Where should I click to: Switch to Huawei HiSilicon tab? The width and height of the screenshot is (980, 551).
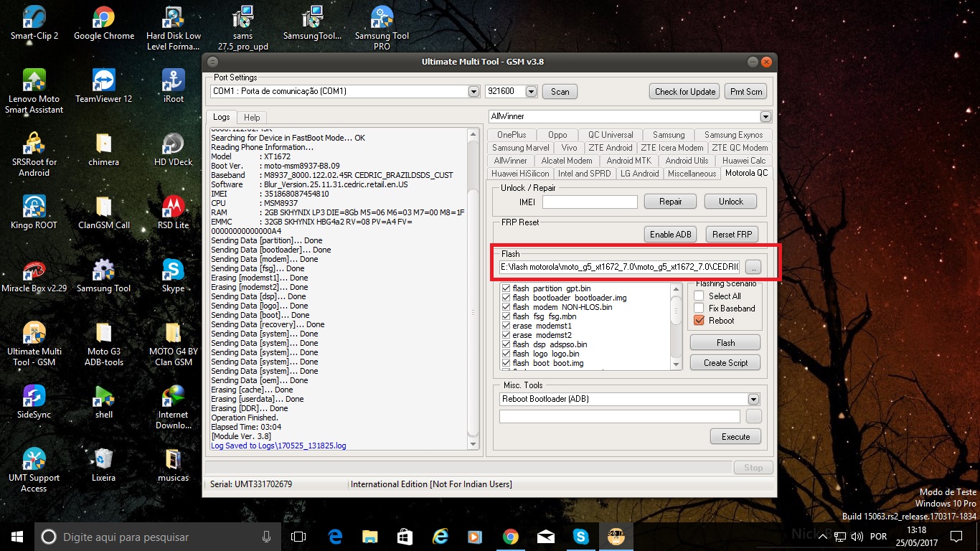(x=520, y=174)
